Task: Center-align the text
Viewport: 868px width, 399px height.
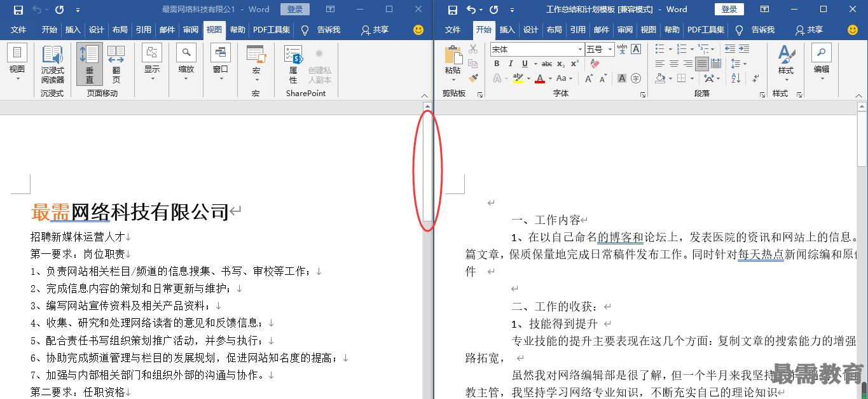Action: [x=674, y=64]
